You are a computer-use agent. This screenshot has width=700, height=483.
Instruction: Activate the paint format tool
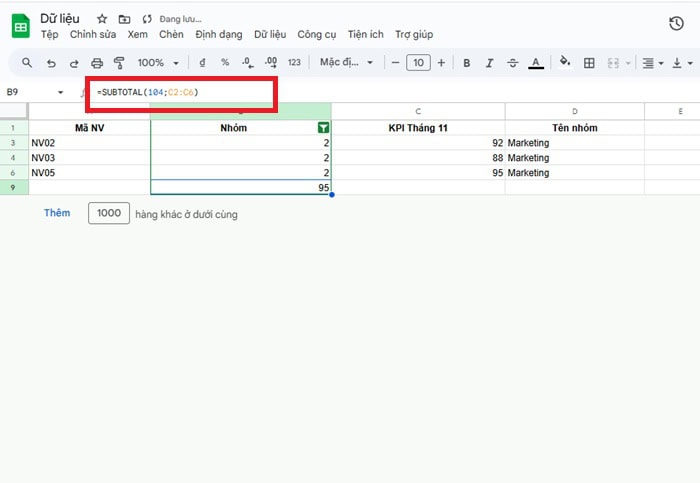(119, 63)
